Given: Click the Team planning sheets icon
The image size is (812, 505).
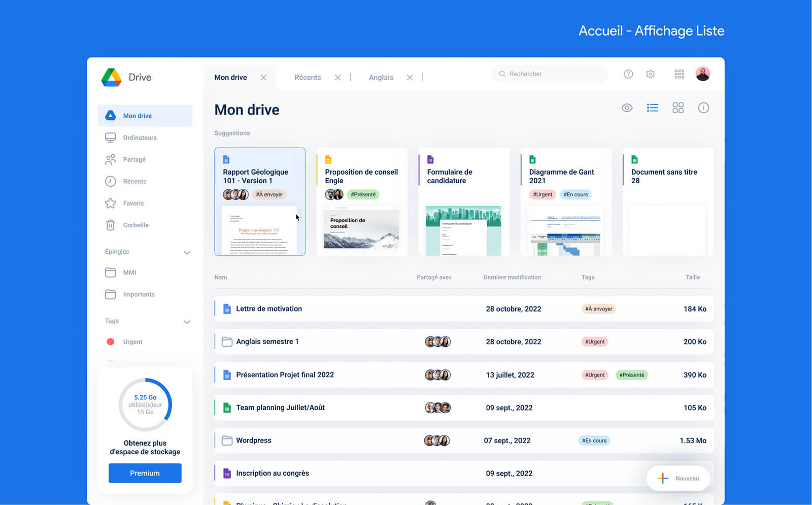Looking at the screenshot, I should (x=227, y=408).
